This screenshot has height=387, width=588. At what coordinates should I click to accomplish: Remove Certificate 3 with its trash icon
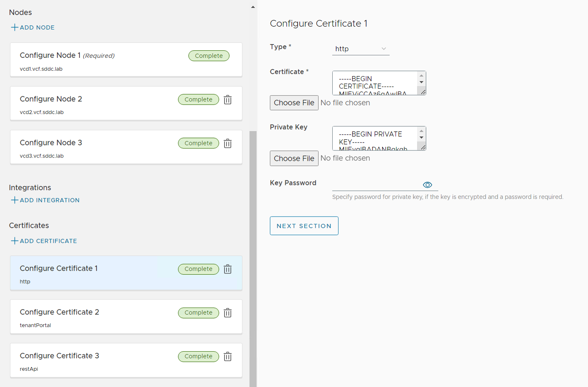227,357
